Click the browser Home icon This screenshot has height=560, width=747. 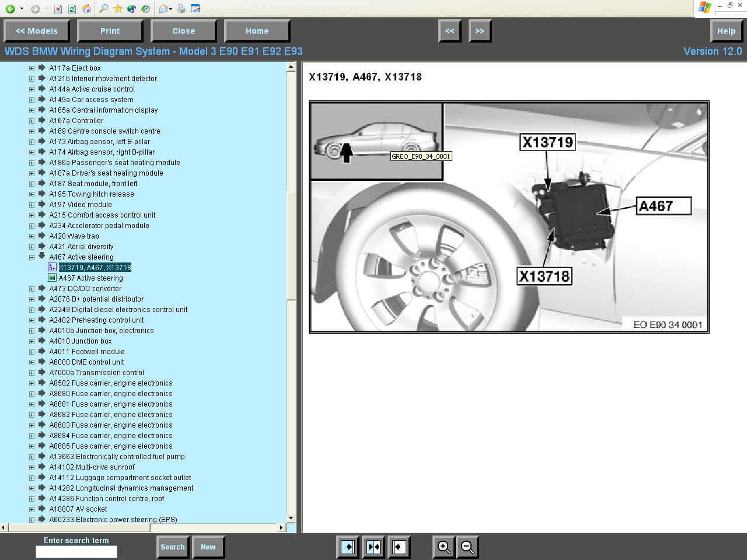point(86,9)
